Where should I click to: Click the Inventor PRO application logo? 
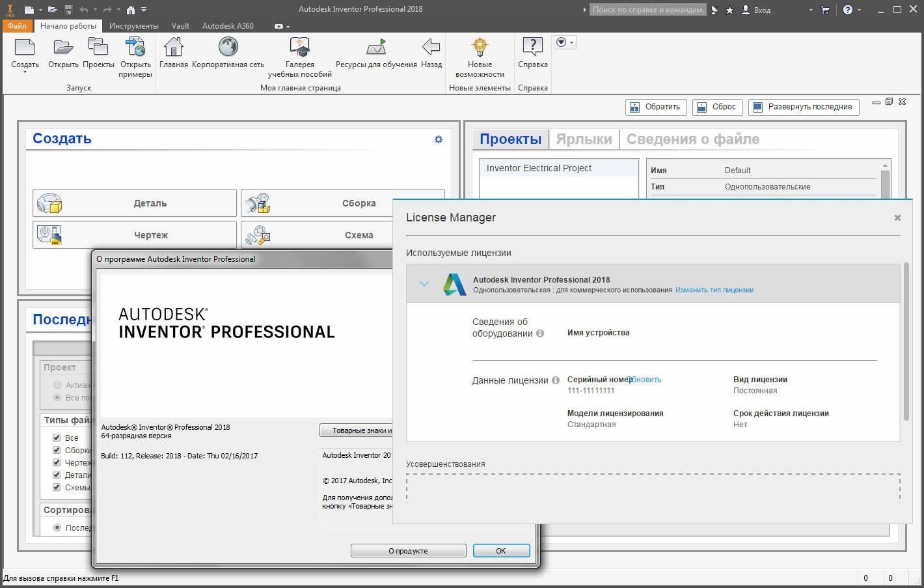pyautogui.click(x=10, y=10)
